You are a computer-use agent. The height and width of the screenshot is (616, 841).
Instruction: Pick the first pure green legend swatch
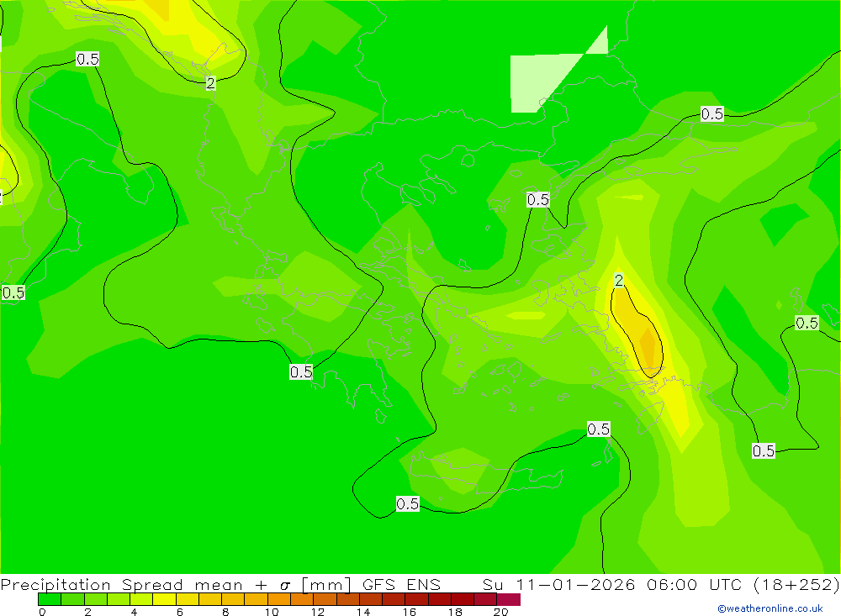[50, 599]
